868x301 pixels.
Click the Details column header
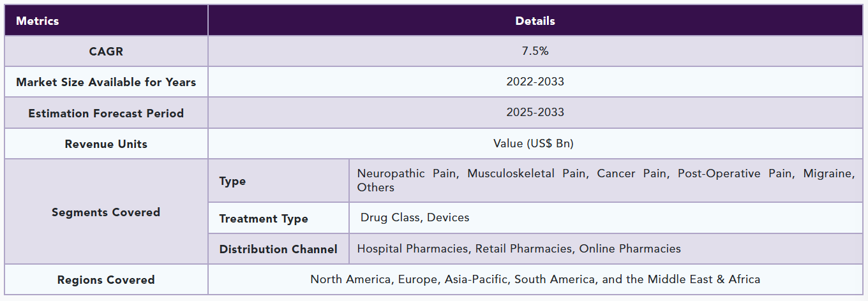click(535, 21)
